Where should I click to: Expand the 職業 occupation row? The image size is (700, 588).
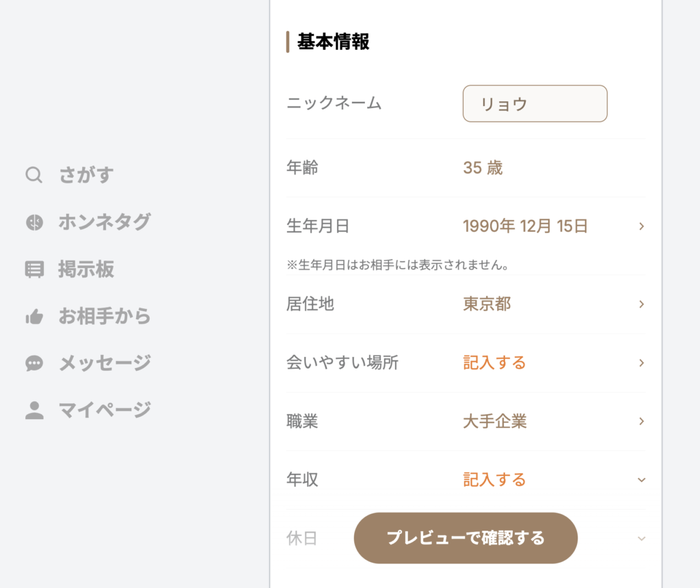pos(641,421)
